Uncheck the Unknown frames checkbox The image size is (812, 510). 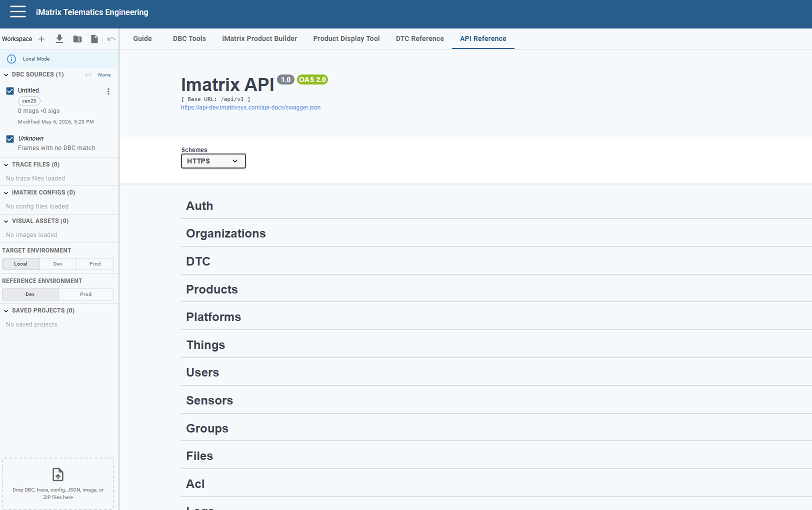click(x=10, y=139)
